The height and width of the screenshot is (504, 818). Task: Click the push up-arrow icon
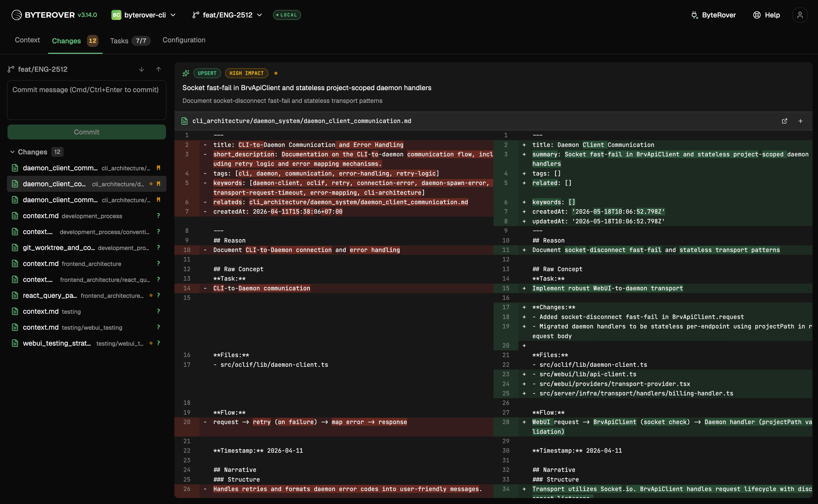[x=159, y=69]
